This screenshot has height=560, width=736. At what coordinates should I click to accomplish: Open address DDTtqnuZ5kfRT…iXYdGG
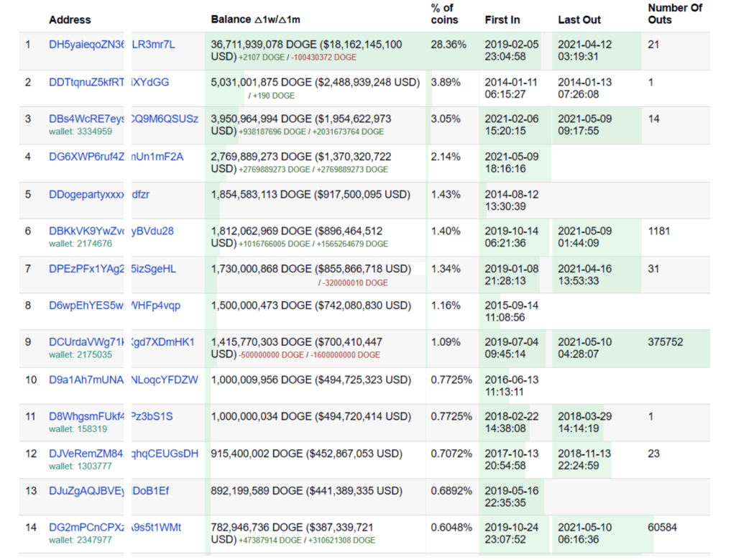(x=109, y=82)
